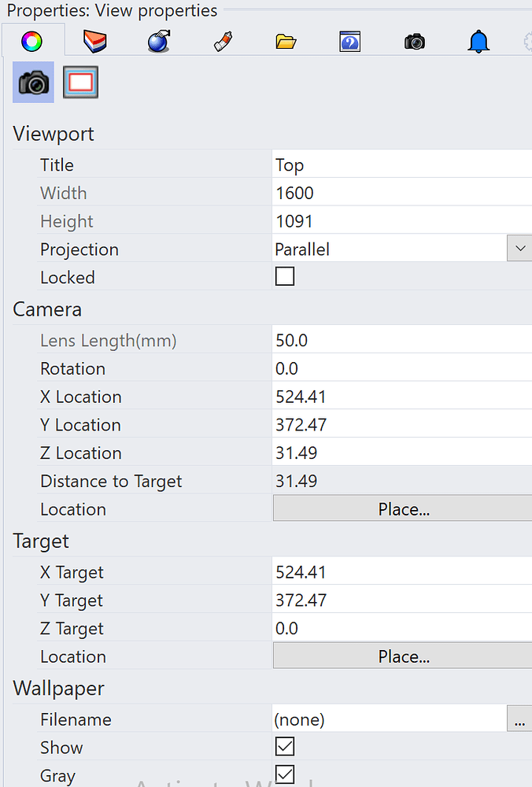The width and height of the screenshot is (532, 787).
Task: Open the Properties color wheel tab
Action: 32,41
